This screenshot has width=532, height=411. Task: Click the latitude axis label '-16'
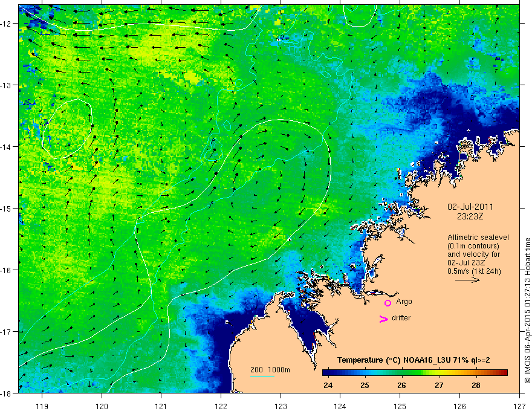point(6,270)
